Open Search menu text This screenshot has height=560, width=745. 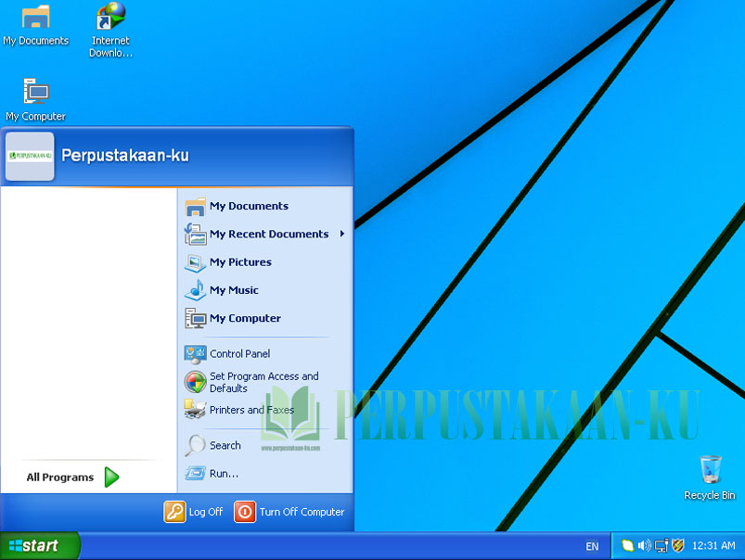coord(225,446)
